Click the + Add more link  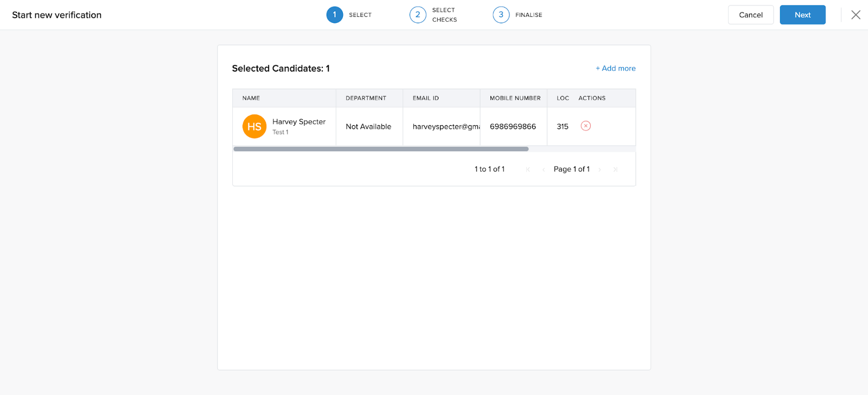[x=615, y=68]
